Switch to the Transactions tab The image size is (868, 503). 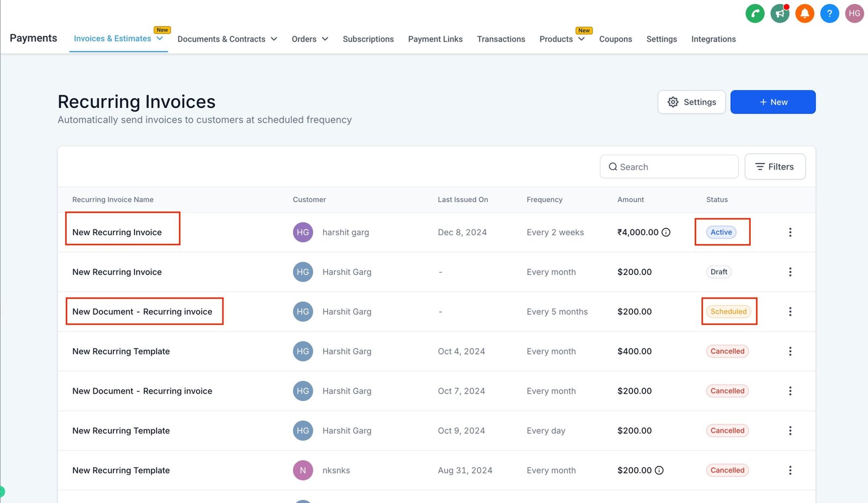501,39
